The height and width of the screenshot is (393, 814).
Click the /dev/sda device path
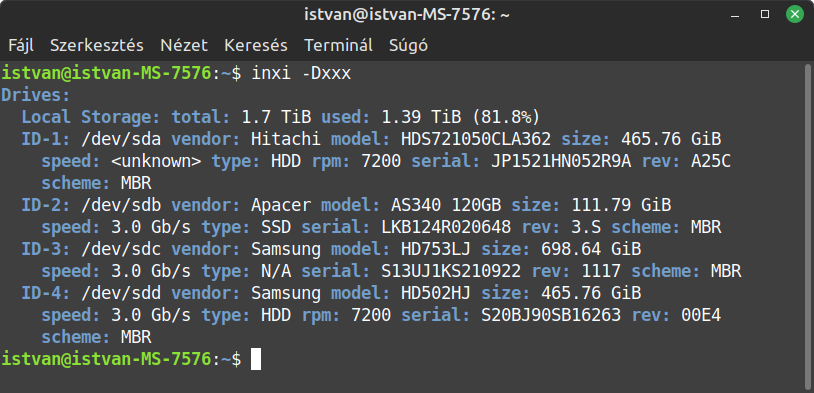(x=121, y=139)
